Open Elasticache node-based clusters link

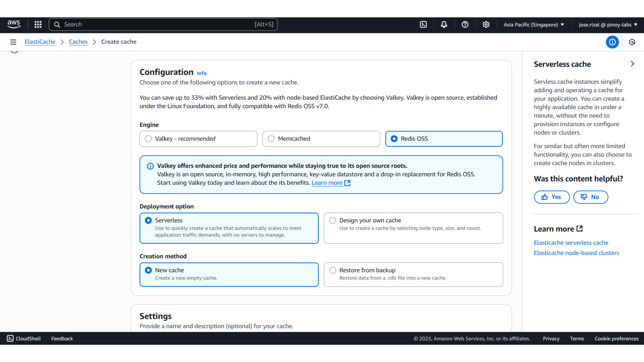click(576, 253)
